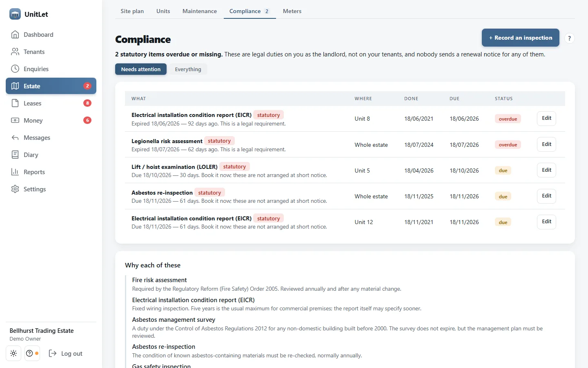Click the red 6 badge on Money
This screenshot has height=368, width=588.
(87, 120)
